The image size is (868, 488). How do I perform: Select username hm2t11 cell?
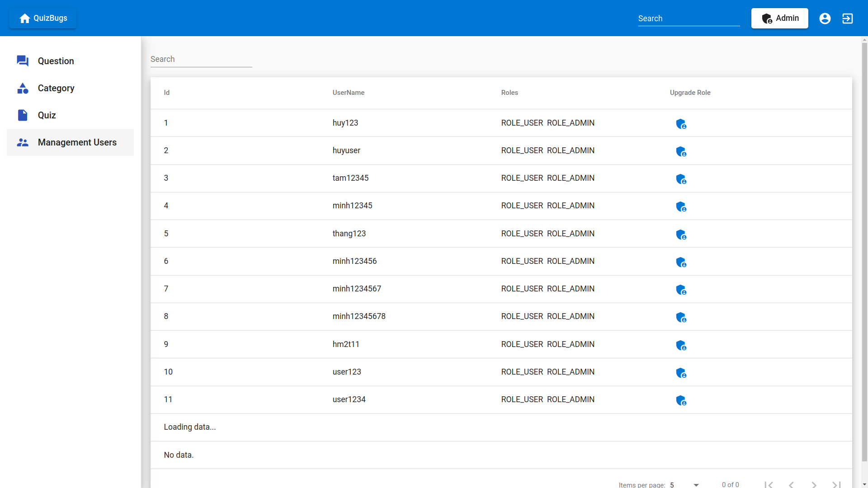346,344
